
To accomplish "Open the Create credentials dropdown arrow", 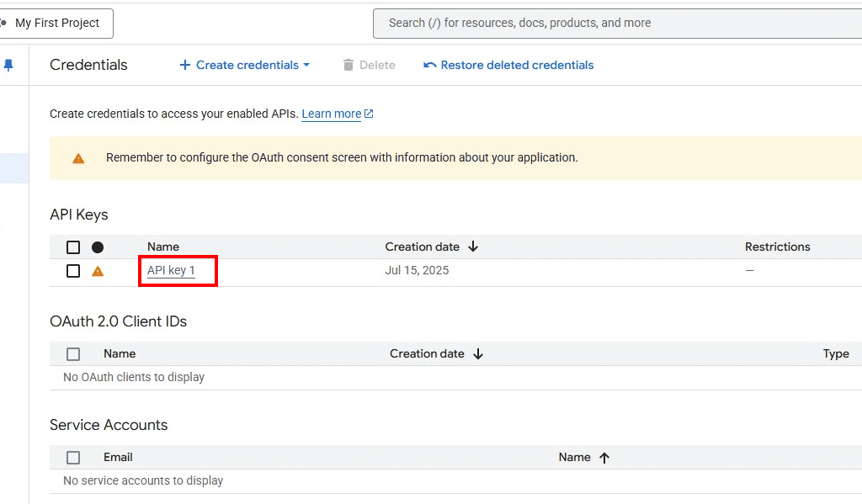I will pyautogui.click(x=306, y=65).
